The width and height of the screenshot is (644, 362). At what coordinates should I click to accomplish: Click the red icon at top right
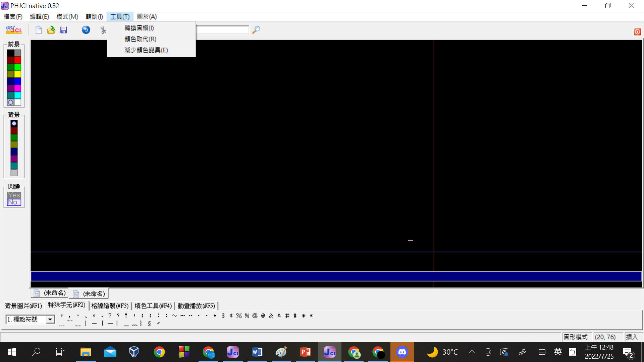637,32
